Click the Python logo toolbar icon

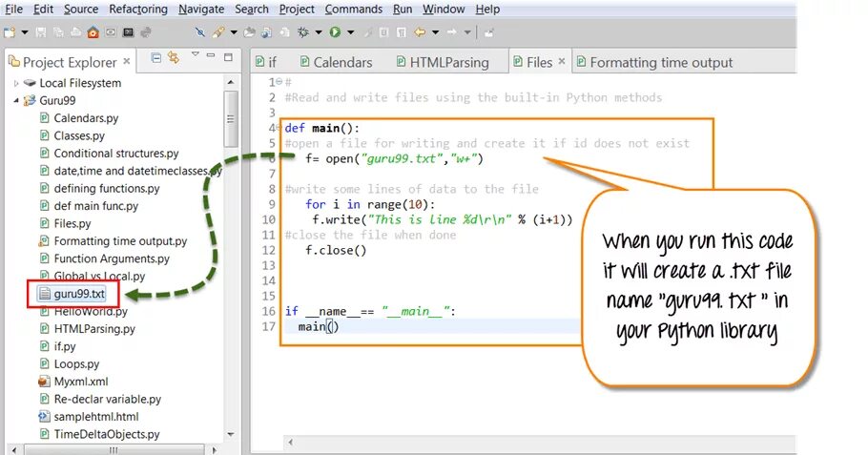(x=146, y=32)
